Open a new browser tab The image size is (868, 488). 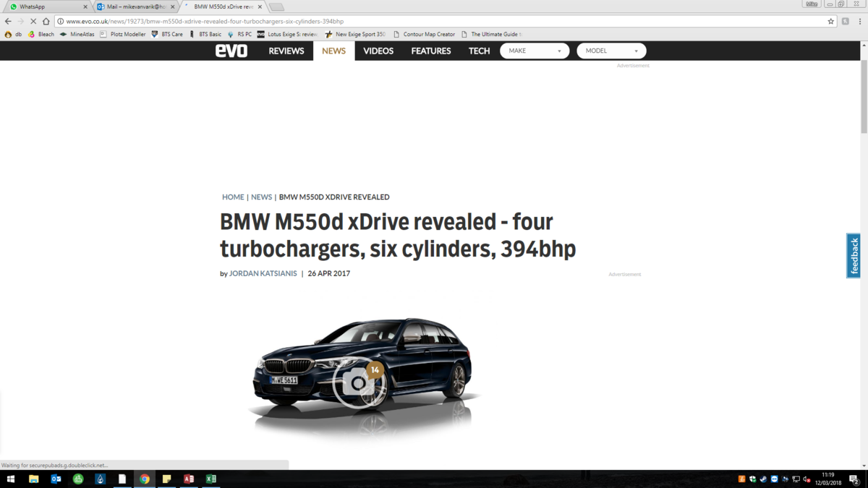click(276, 7)
